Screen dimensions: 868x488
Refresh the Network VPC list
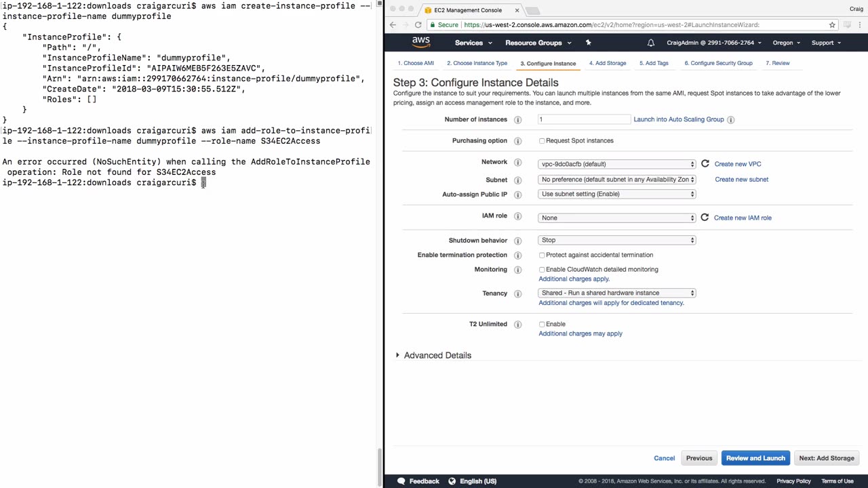point(705,164)
